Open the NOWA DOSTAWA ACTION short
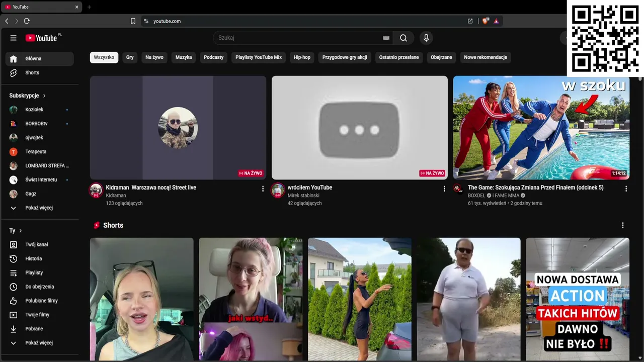The image size is (644, 362). (578, 299)
